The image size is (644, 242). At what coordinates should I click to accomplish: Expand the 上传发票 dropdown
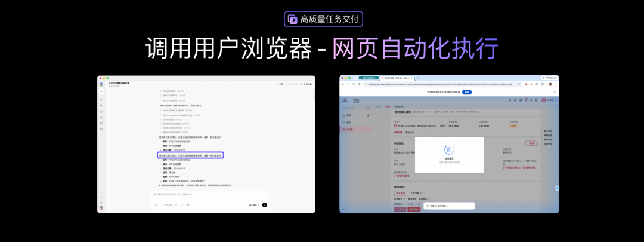[416, 193]
